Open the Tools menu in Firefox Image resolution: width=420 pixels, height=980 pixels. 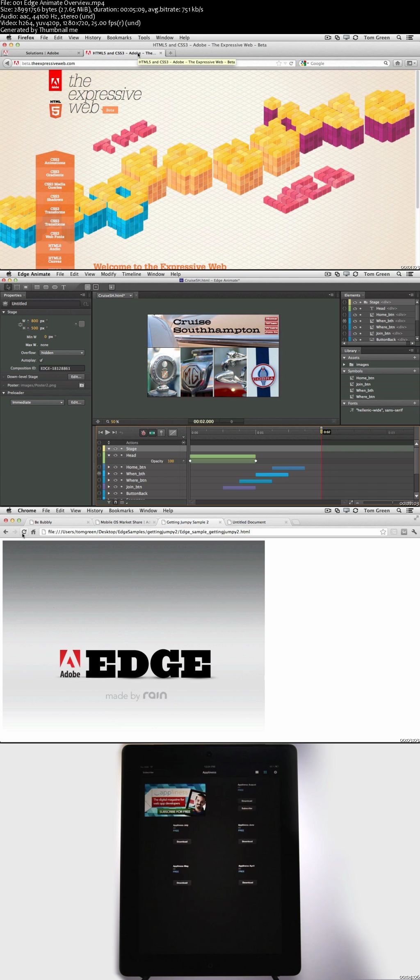tap(144, 38)
